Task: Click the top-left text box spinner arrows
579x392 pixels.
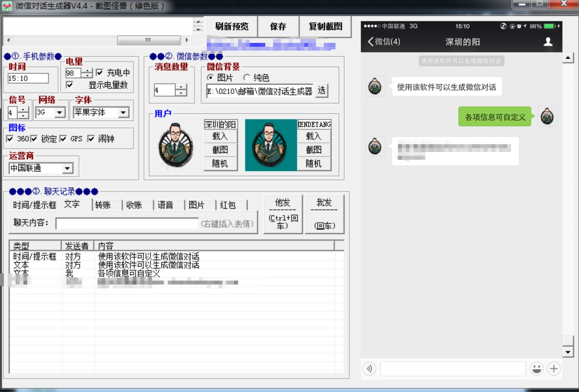Action: (x=198, y=26)
